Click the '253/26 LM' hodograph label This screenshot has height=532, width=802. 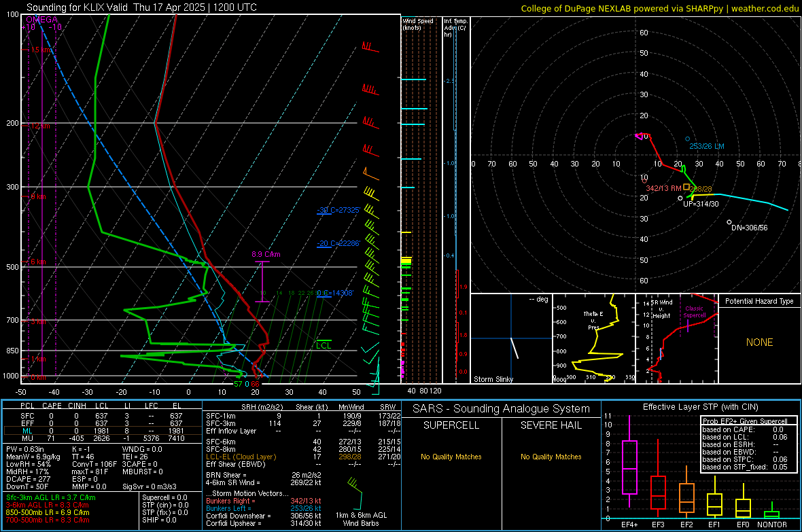[707, 146]
